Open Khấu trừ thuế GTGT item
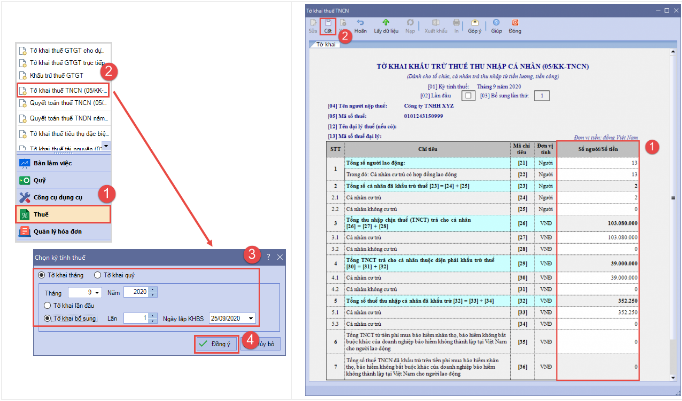 click(51, 76)
